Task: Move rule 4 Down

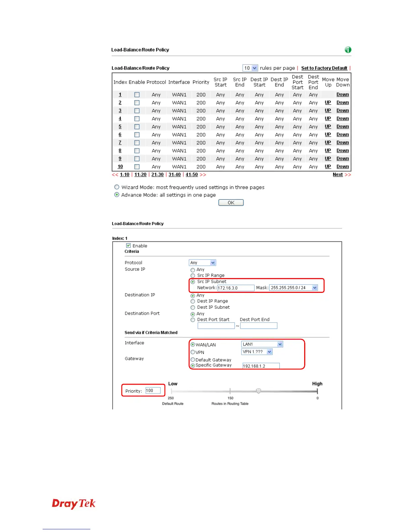Action: 342,119
